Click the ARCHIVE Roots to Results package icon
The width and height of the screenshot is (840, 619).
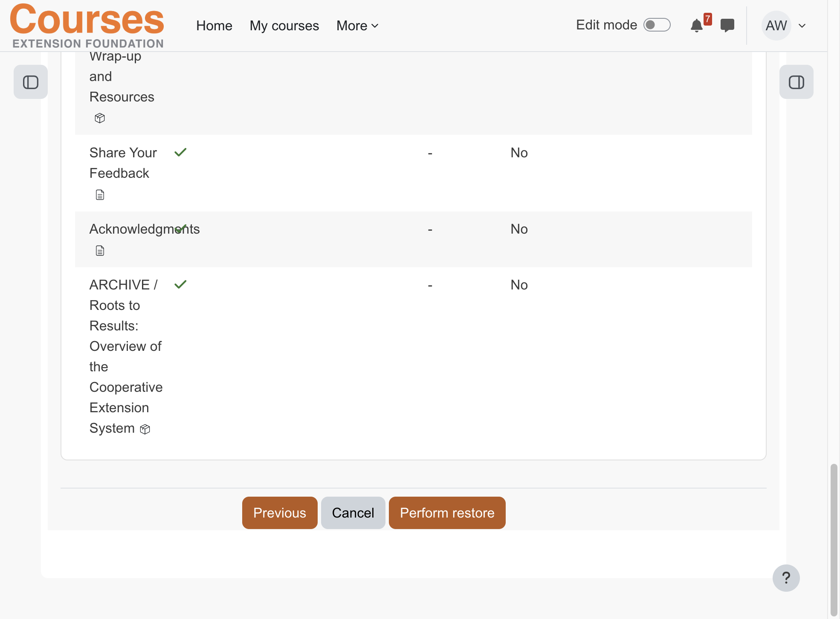pyautogui.click(x=145, y=429)
